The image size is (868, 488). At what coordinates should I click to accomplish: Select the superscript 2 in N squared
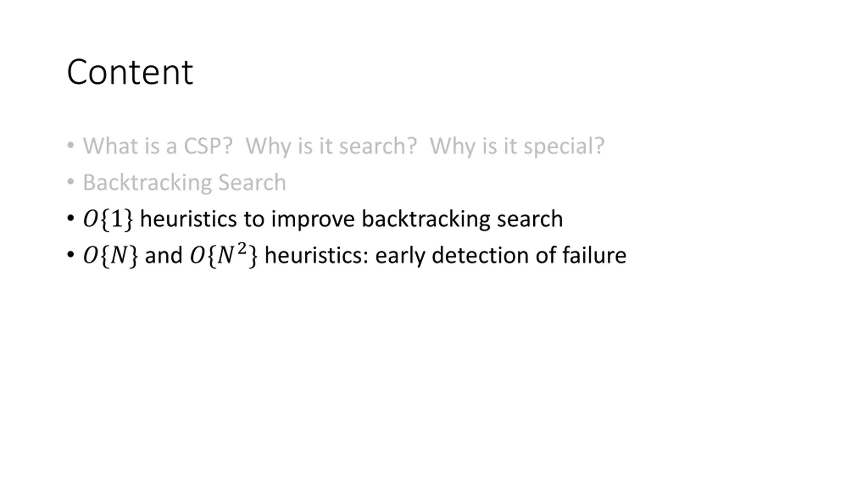(x=241, y=249)
